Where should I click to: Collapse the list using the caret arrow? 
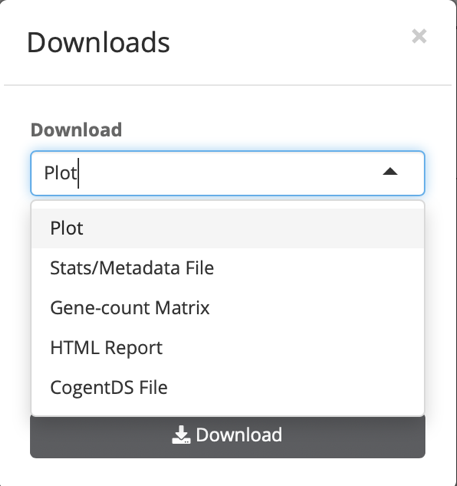coord(390,172)
